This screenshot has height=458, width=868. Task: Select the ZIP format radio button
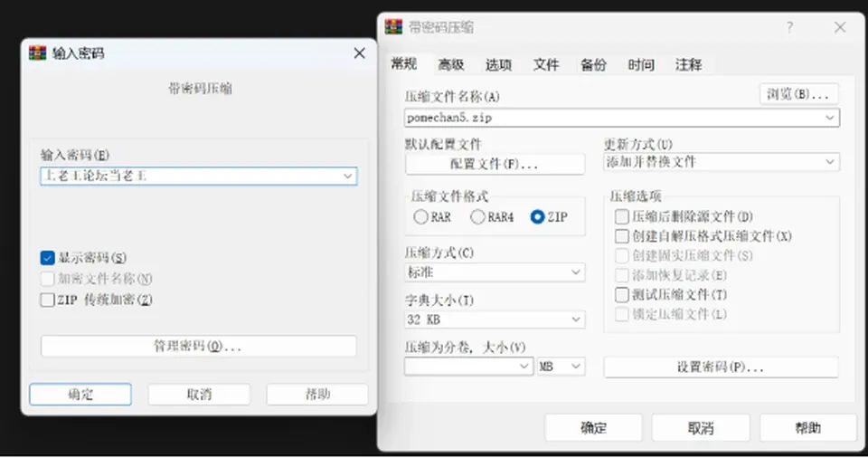click(x=537, y=217)
